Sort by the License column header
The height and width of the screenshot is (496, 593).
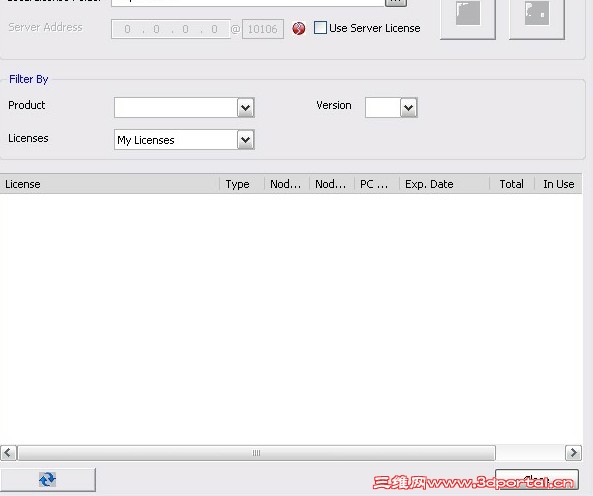[110, 184]
